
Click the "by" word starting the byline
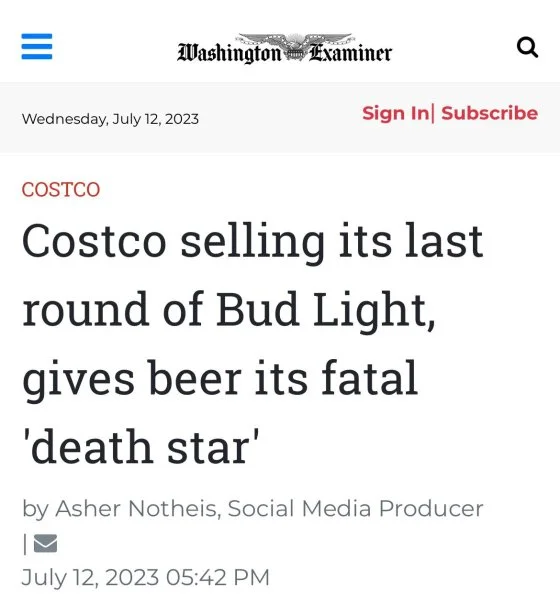tap(36, 509)
